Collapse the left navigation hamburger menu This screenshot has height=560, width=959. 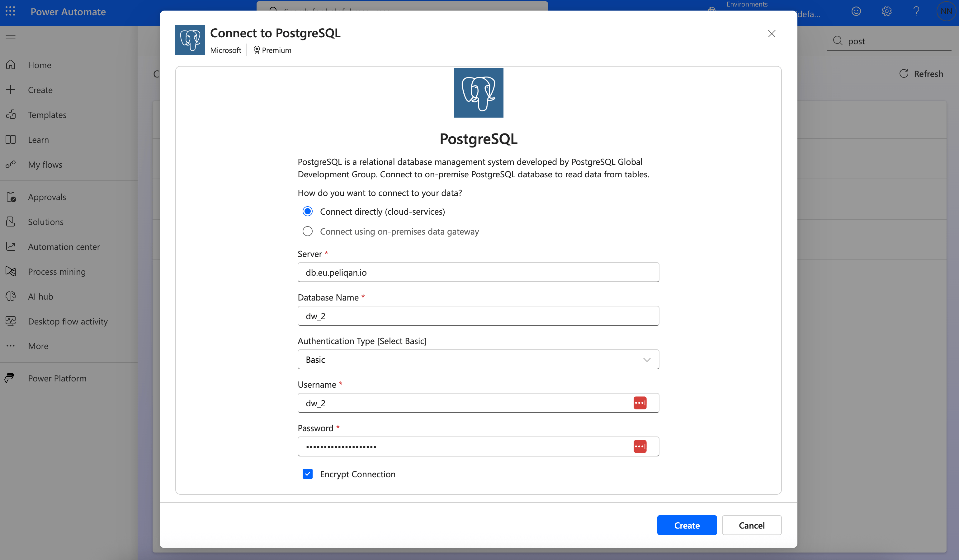click(x=11, y=39)
